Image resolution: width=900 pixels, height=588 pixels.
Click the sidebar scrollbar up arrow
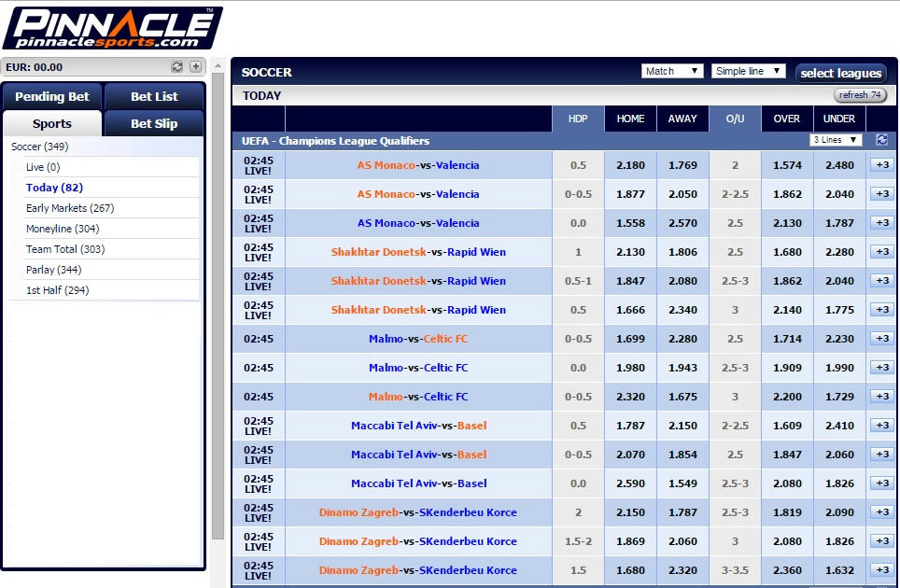click(x=218, y=66)
